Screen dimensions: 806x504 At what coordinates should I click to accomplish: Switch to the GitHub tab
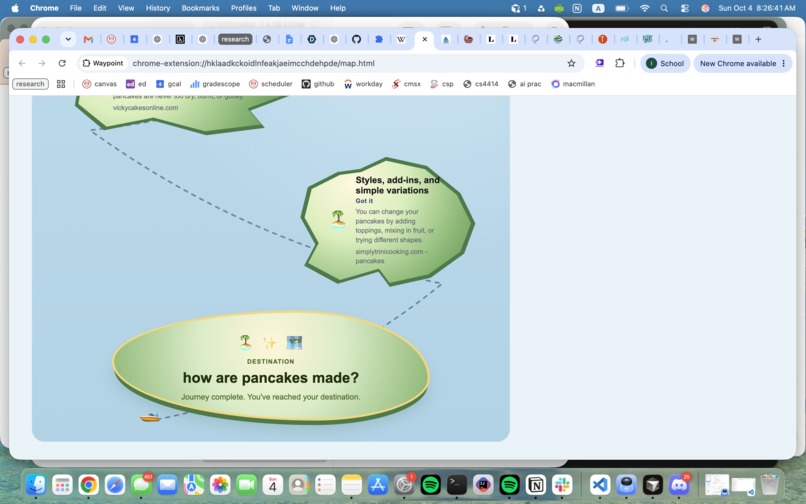click(x=356, y=39)
